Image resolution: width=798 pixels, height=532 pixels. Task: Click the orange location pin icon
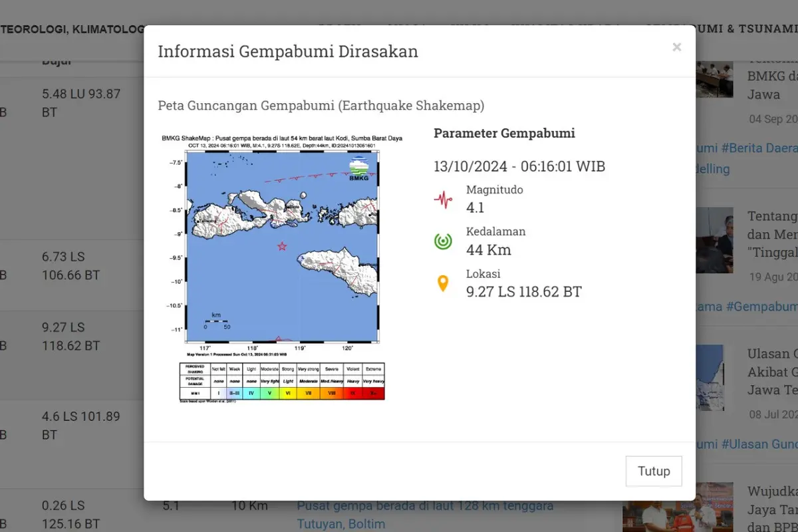coord(443,284)
